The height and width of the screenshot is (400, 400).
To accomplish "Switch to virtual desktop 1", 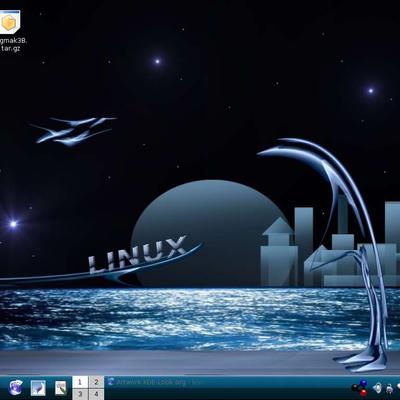I will coord(80,382).
